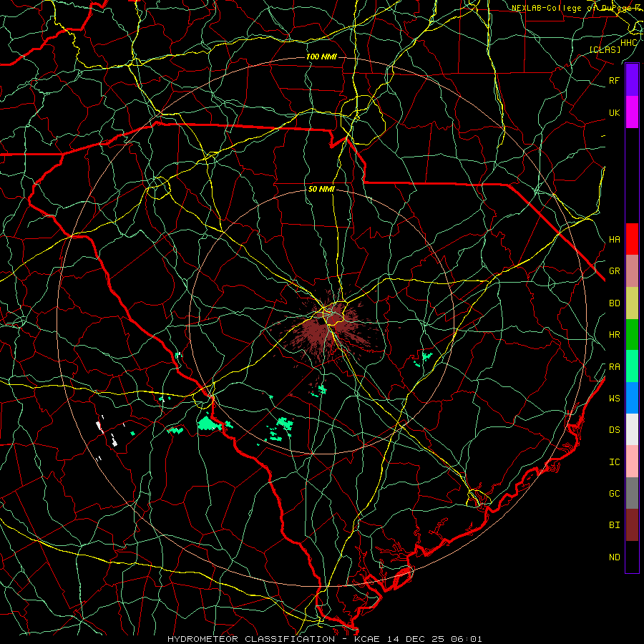Click the '50 NMI' range ring label

321,190
